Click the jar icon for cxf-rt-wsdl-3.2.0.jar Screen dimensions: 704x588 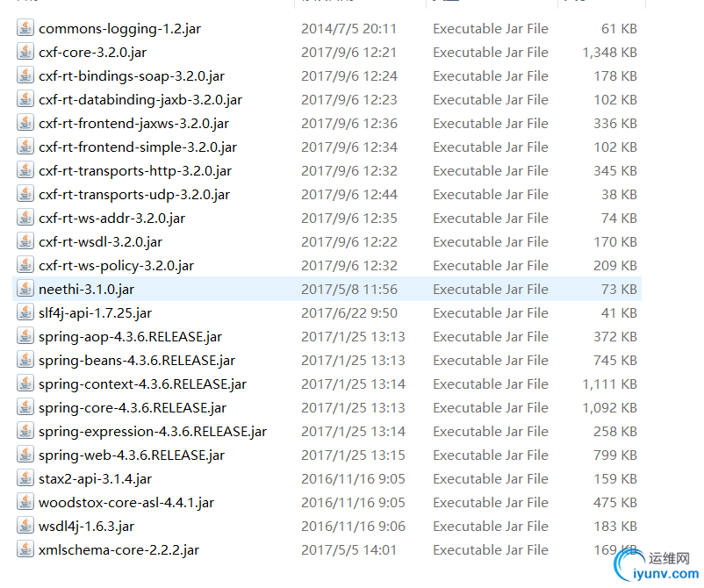25,241
